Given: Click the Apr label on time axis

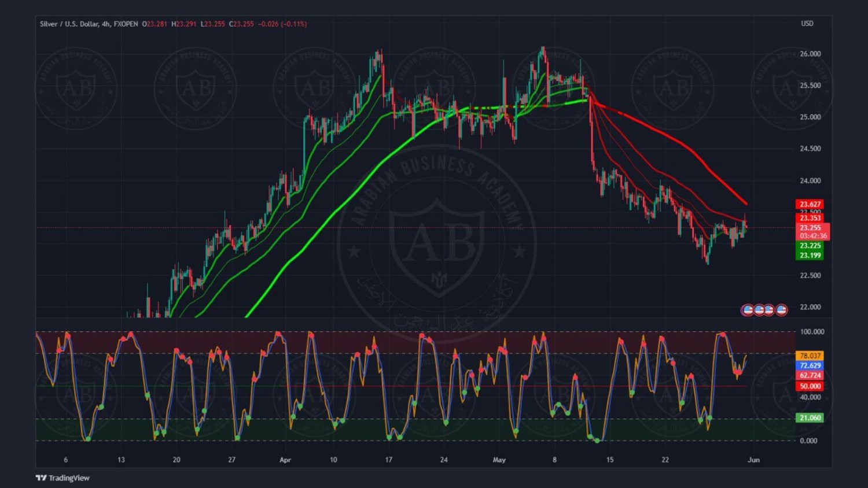Looking at the screenshot, I should (x=285, y=460).
